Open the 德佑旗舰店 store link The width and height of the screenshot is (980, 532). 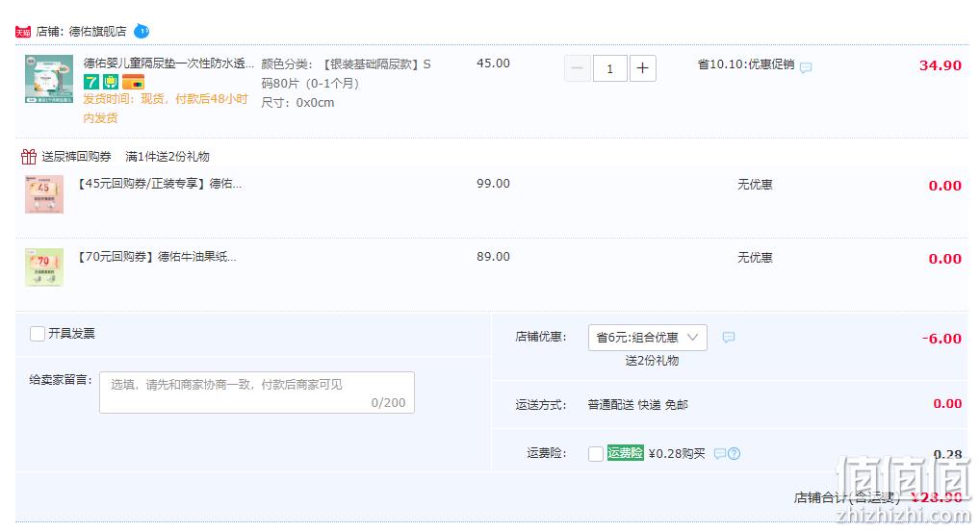[97, 31]
